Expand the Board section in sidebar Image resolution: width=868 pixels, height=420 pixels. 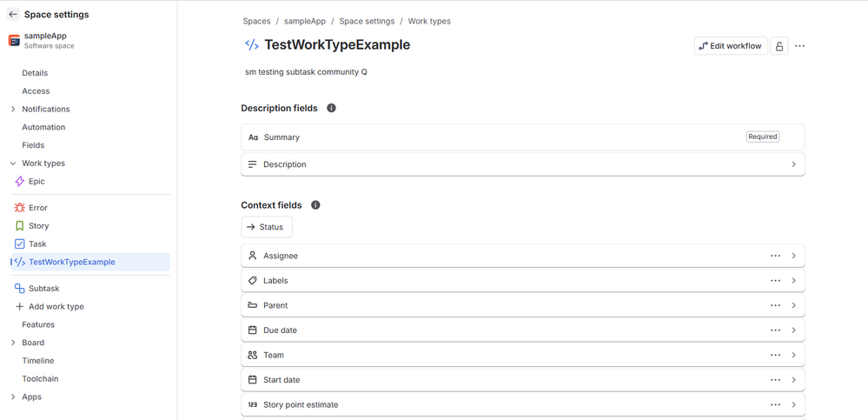tap(13, 343)
